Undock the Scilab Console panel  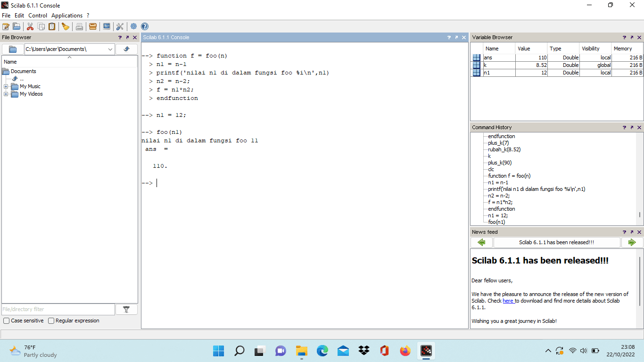[456, 37]
